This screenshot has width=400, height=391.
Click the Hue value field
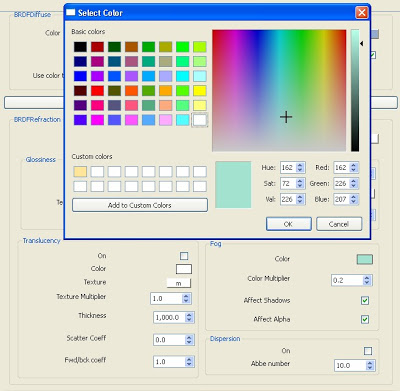[288, 167]
